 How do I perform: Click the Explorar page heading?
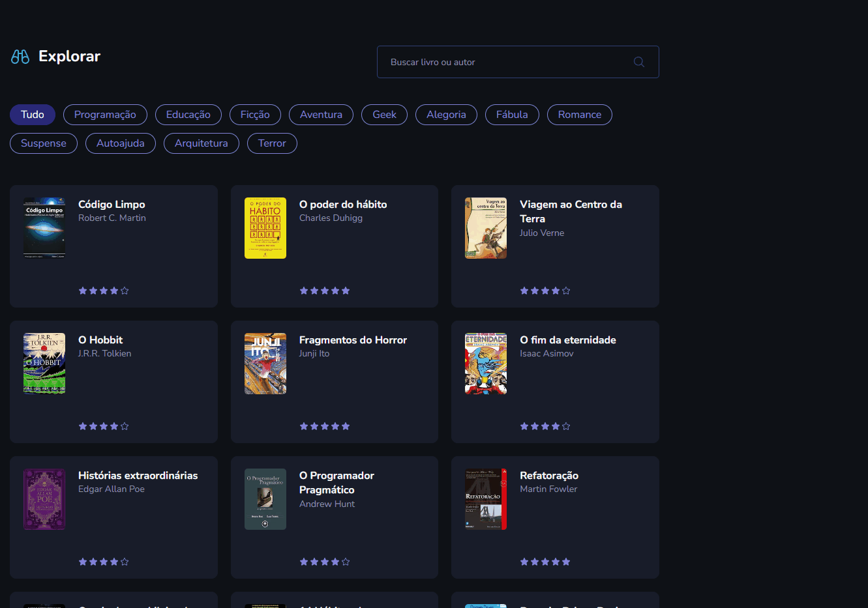(x=69, y=57)
